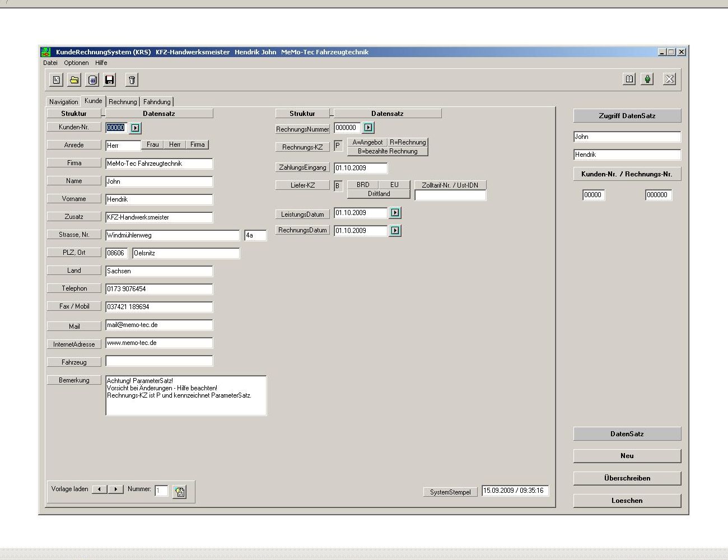Click the Zusatz field KFZ-Handwerksmeister

(x=159, y=217)
